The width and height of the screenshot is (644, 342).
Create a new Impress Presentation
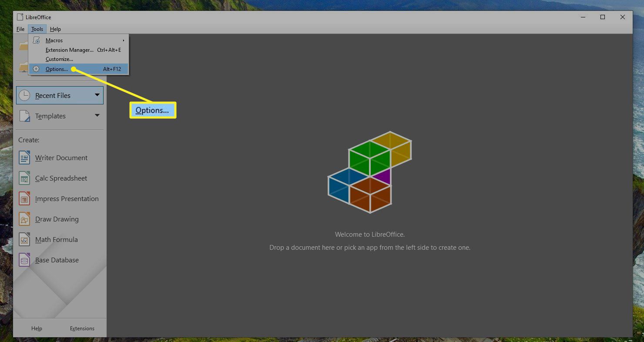(60, 198)
